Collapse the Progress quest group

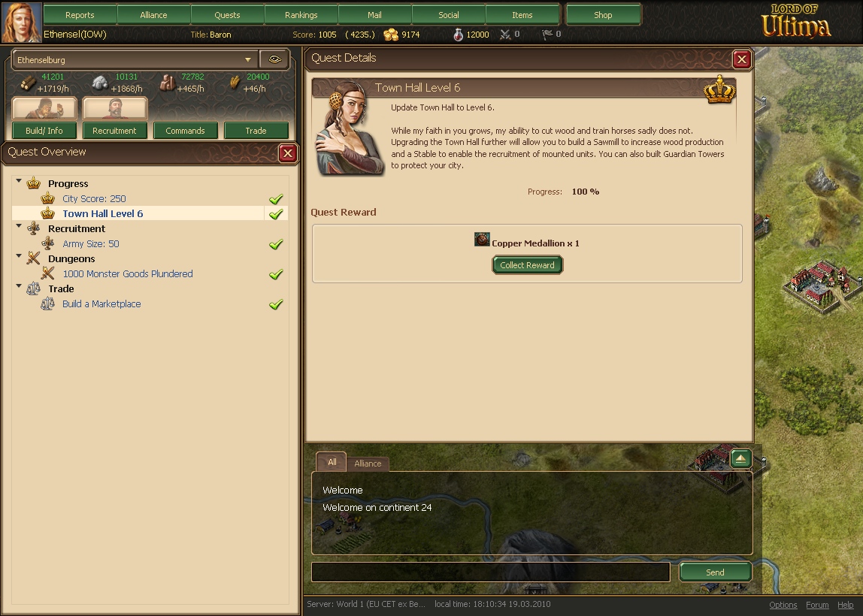(19, 181)
